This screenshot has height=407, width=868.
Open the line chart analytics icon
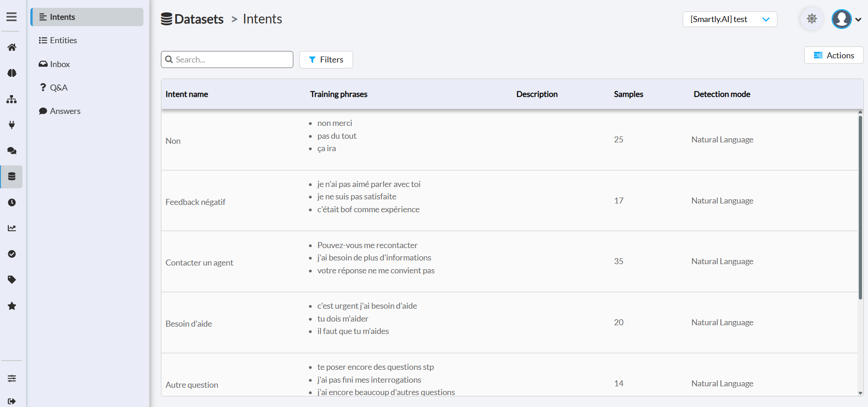click(x=12, y=228)
